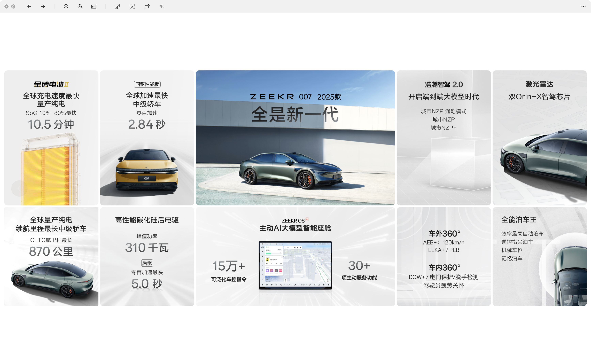Click the '车内360°' heading
Screen dimensions: 591x364
pyautogui.click(x=444, y=268)
